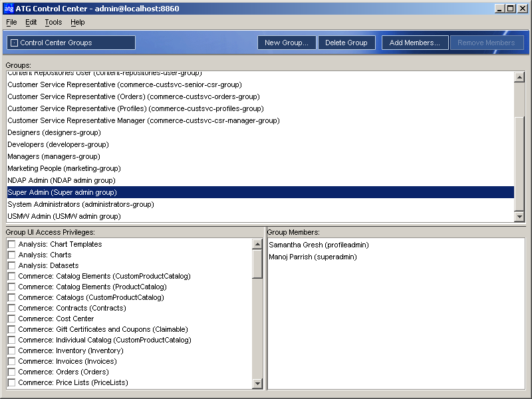Select System Administrators (administrators-group)

click(260, 204)
